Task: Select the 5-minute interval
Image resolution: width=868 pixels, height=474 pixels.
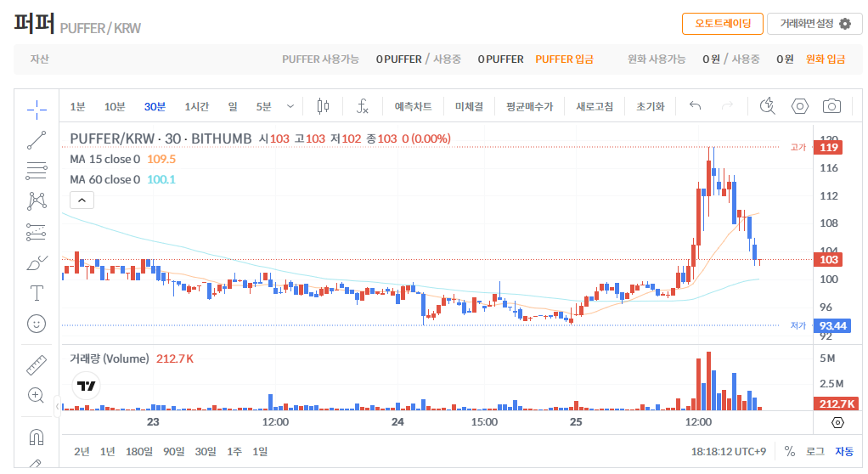Action: pos(264,106)
